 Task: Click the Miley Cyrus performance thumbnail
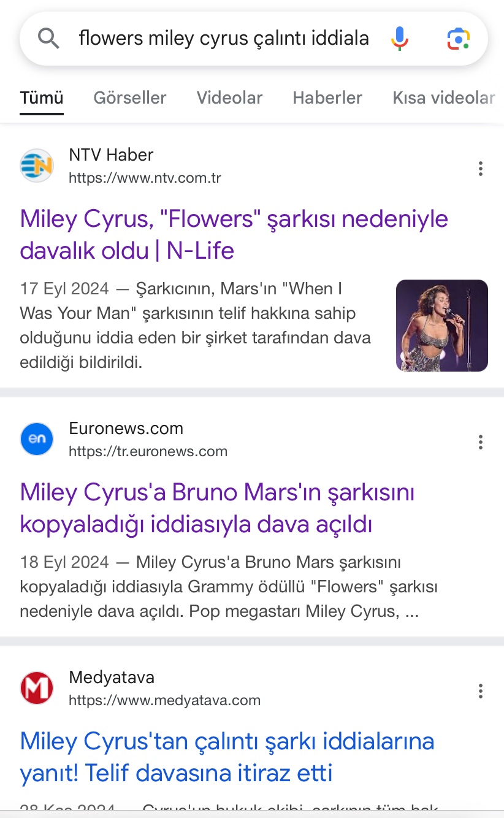441,326
